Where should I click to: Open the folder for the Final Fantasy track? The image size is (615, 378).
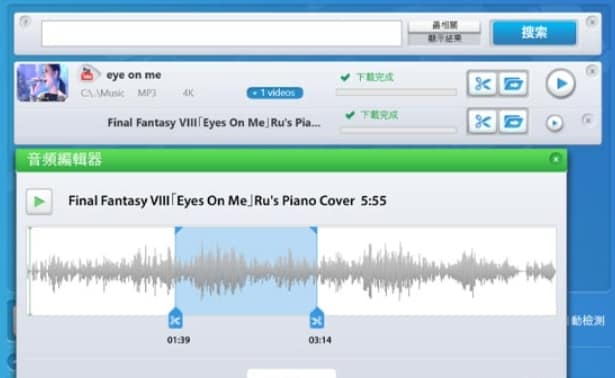pyautogui.click(x=513, y=122)
